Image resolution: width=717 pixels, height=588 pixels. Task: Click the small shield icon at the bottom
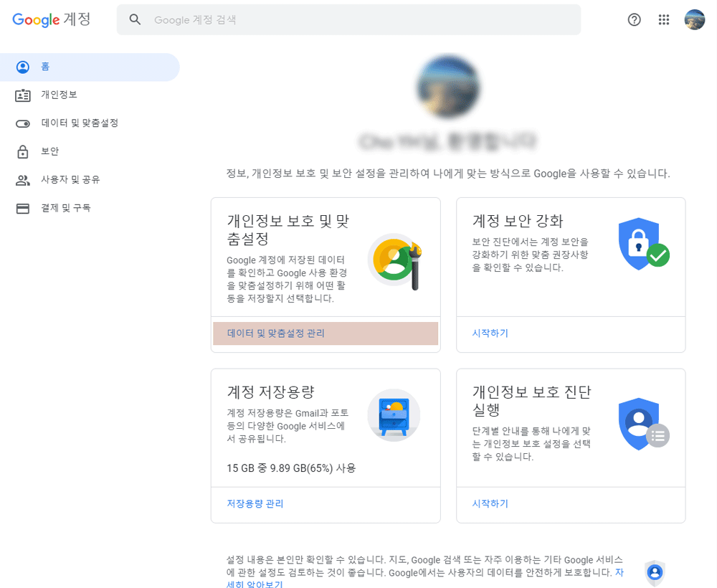(655, 572)
